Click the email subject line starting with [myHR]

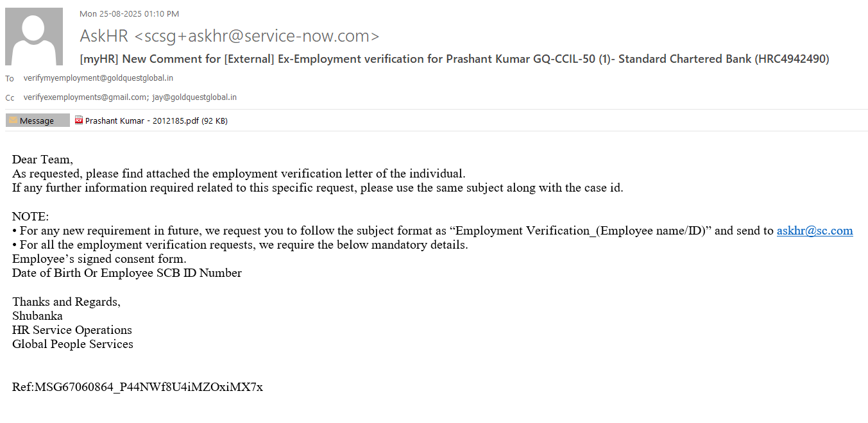tap(454, 59)
